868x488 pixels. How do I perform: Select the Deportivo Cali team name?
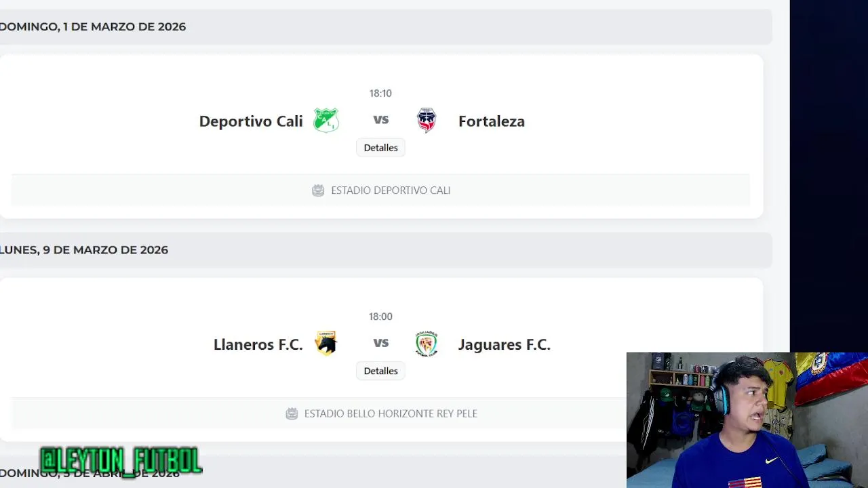251,121
